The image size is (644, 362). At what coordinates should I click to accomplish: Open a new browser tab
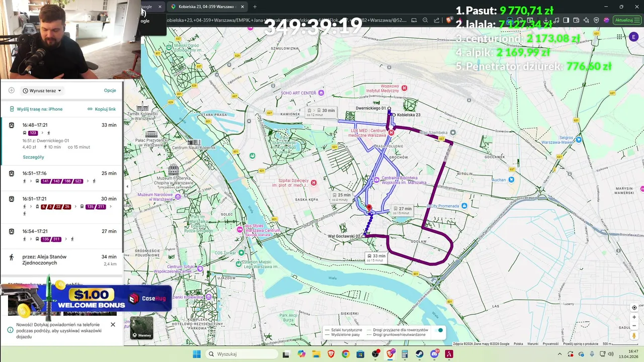255,7
